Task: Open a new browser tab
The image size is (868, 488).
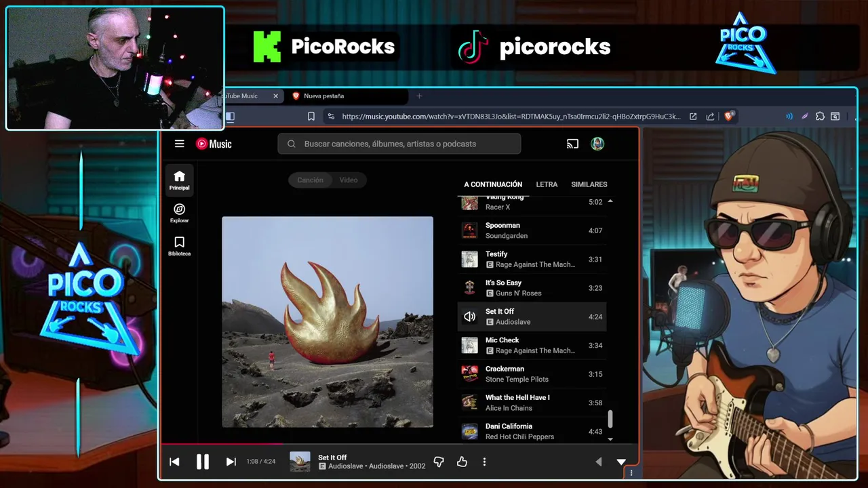Action: pyautogui.click(x=419, y=96)
